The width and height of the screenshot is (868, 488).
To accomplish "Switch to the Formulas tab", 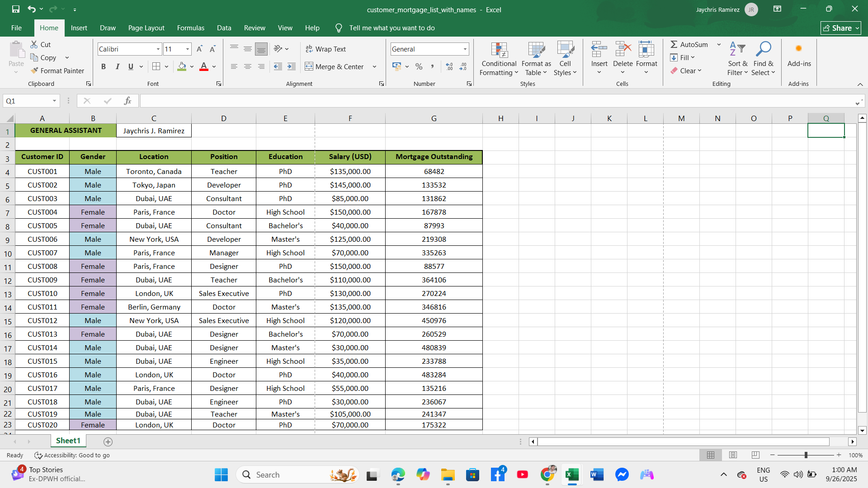I will (190, 28).
